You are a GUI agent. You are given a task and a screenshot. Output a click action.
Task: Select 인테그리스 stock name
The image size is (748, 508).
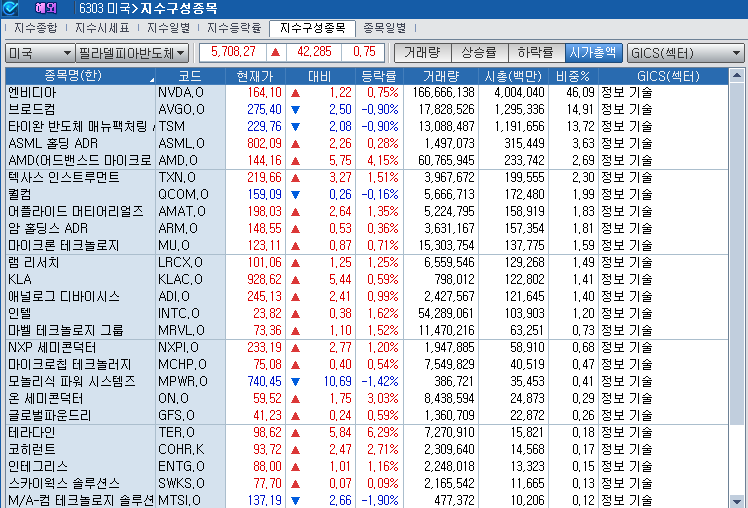pyautogui.click(x=38, y=467)
